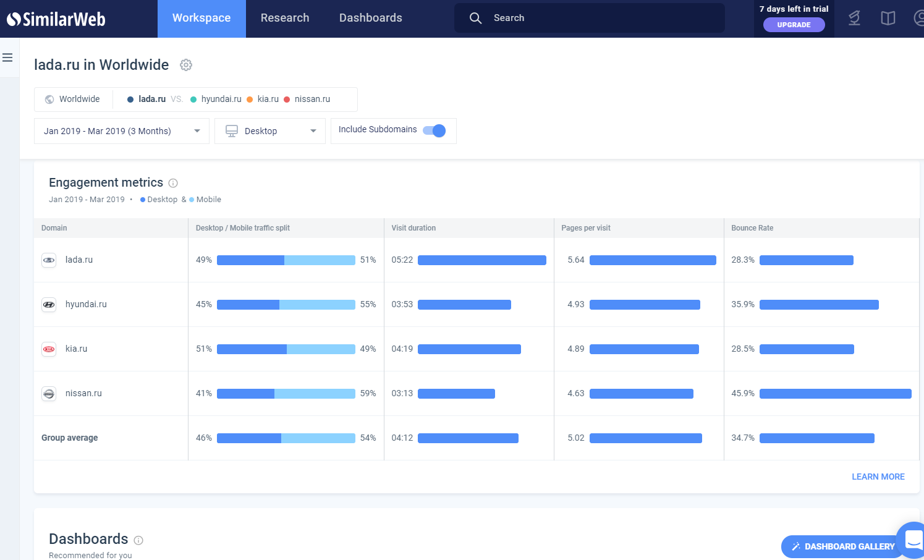Expand the Desktop device selector
The image size is (924, 560).
(x=269, y=130)
